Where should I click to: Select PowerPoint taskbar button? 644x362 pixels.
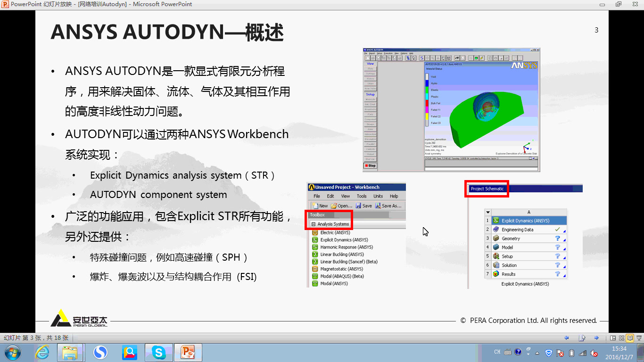pyautogui.click(x=188, y=352)
